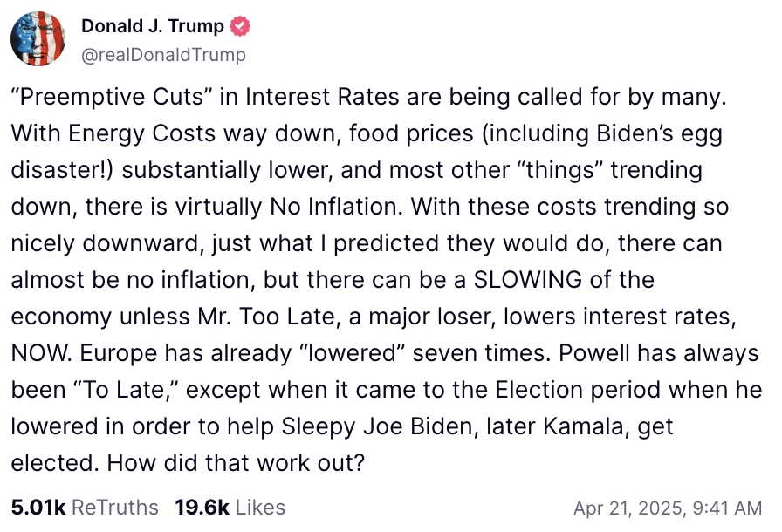Click the red verified badge icon
Screen dimensions: 782x532
(x=240, y=27)
